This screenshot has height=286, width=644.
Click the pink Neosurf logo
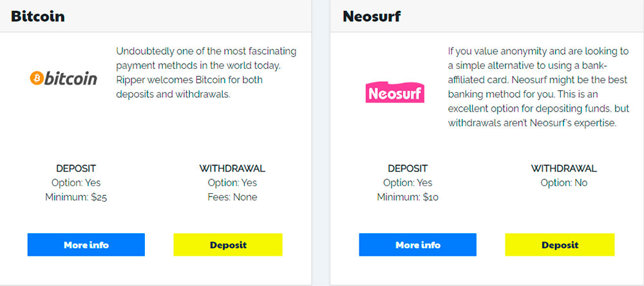tap(395, 94)
